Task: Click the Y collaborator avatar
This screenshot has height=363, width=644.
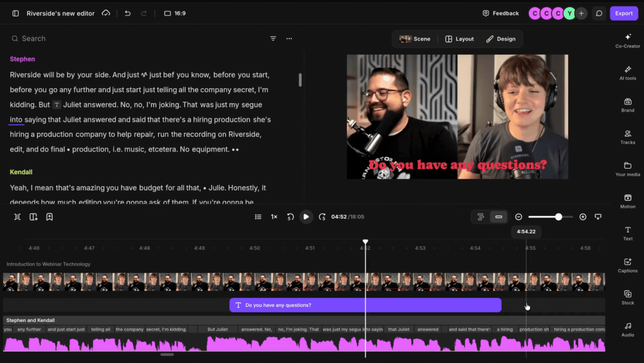Action: [569, 13]
